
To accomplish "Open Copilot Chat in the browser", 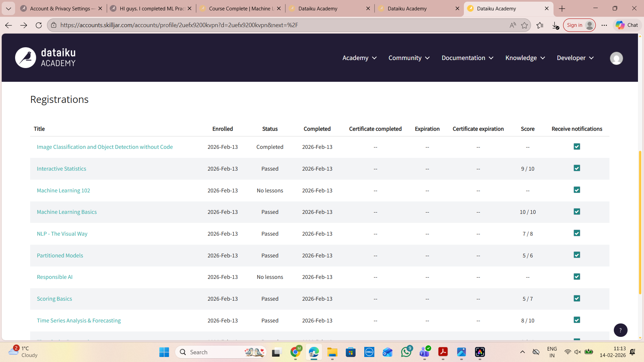I will click(627, 25).
